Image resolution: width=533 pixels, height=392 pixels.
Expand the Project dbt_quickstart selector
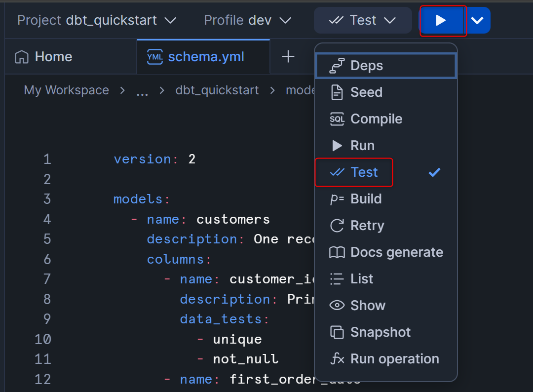coord(97,20)
